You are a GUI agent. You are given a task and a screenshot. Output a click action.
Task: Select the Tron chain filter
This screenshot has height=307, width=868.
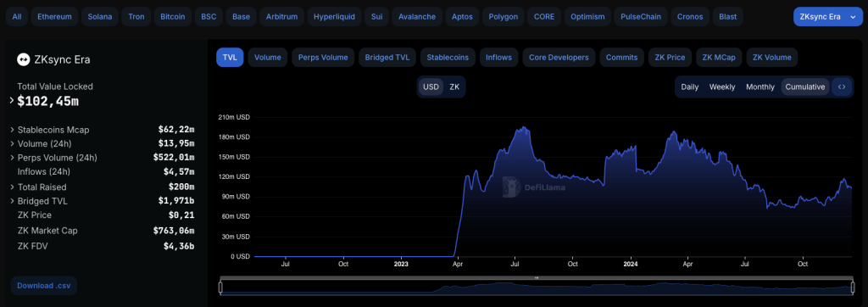tap(136, 17)
